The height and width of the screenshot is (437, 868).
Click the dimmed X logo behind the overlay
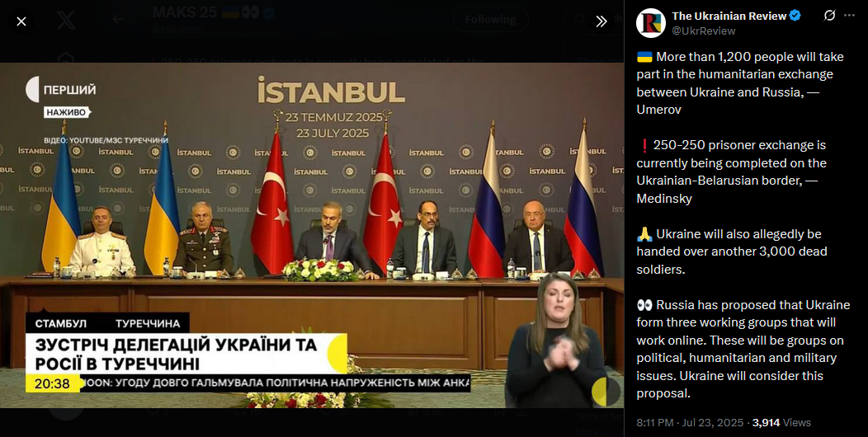click(66, 21)
